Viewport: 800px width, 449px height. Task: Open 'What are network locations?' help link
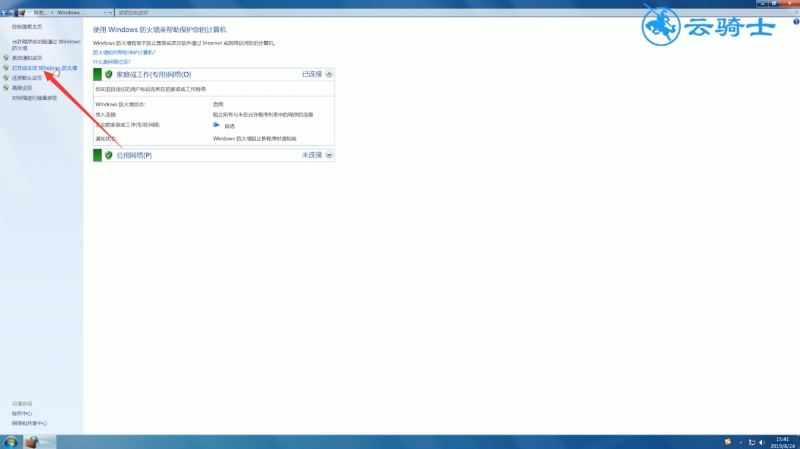pos(112,62)
